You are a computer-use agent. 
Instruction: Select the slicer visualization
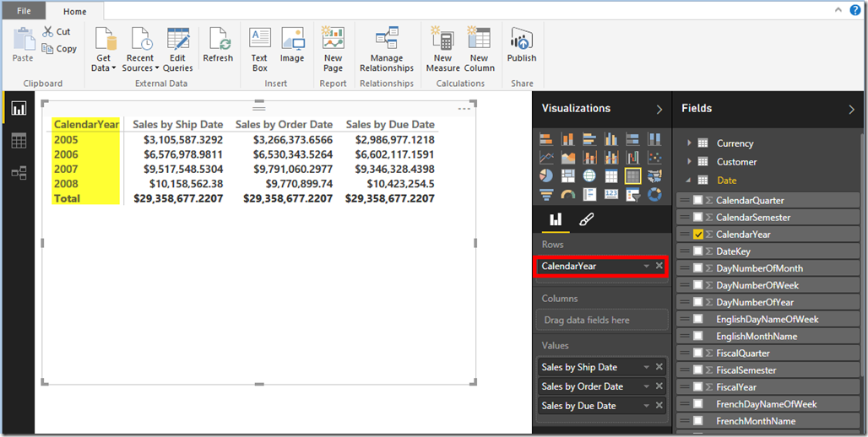632,194
